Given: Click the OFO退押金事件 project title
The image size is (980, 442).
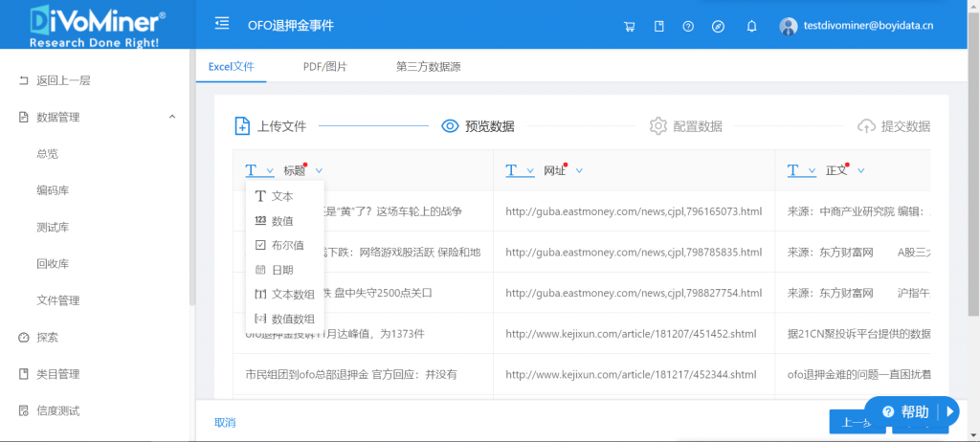Looking at the screenshot, I should 291,25.
